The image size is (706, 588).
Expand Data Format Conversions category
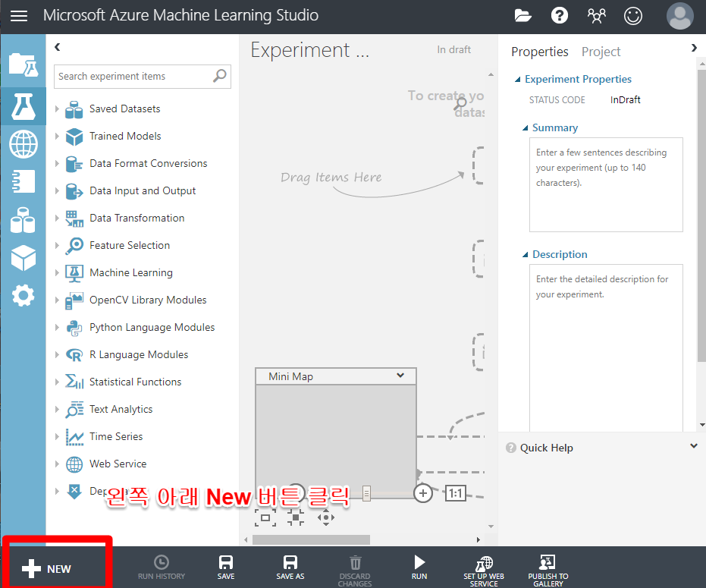coord(57,164)
